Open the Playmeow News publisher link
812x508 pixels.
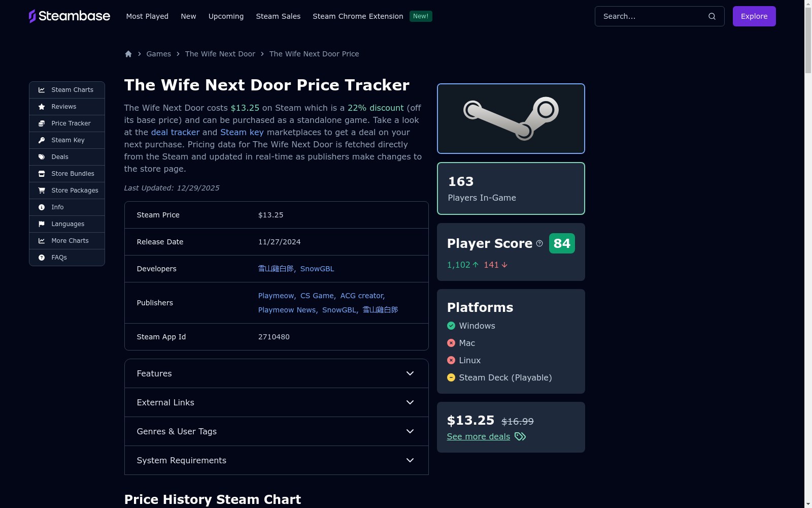click(287, 310)
